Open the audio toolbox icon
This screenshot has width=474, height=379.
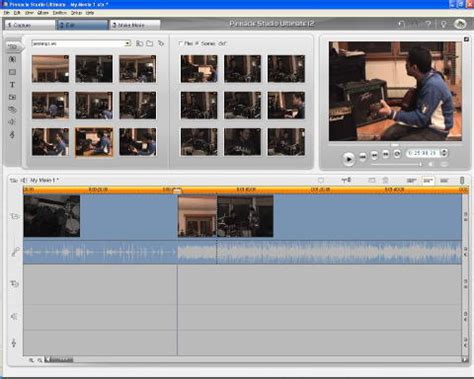point(23,180)
